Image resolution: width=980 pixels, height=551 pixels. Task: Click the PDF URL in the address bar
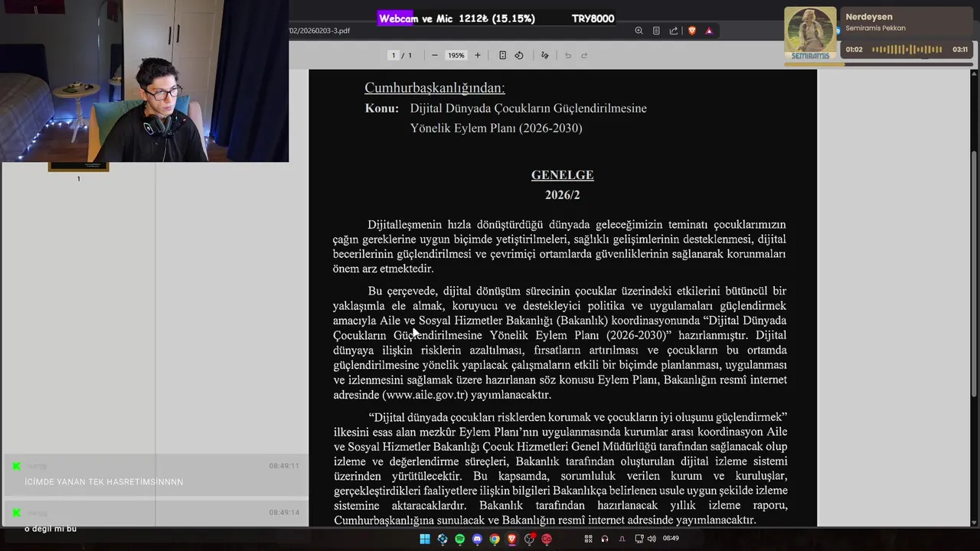[320, 31]
